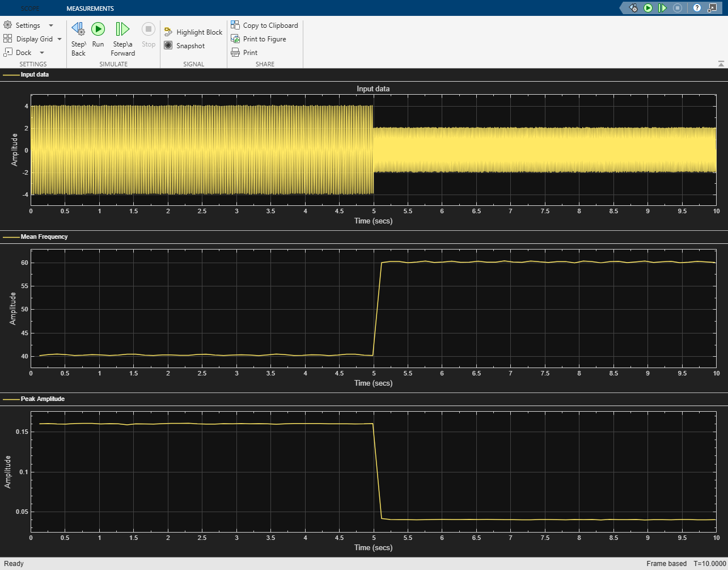728x570 pixels.
Task: Expand the Dock dropdown arrow
Action: pyautogui.click(x=42, y=53)
